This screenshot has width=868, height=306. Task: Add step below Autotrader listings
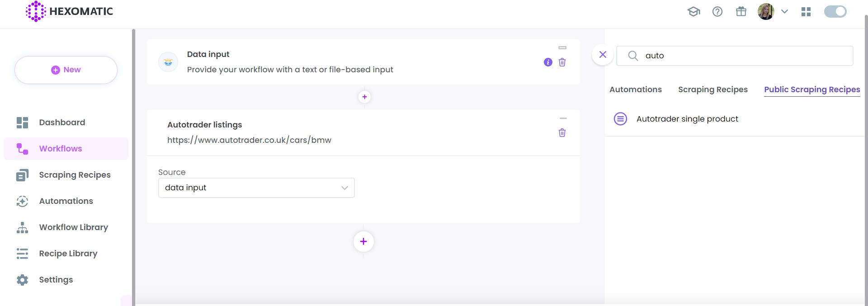coord(363,241)
